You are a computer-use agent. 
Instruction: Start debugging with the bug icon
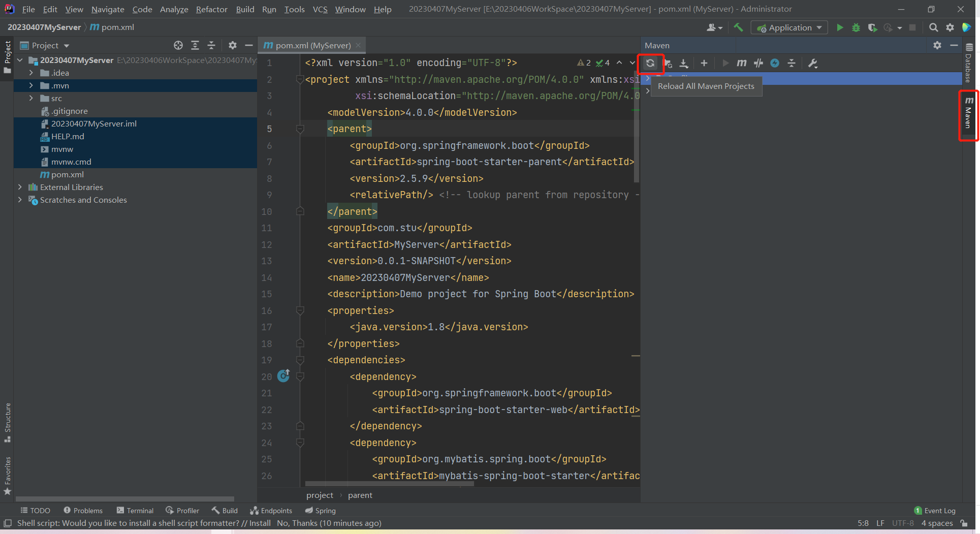tap(856, 27)
